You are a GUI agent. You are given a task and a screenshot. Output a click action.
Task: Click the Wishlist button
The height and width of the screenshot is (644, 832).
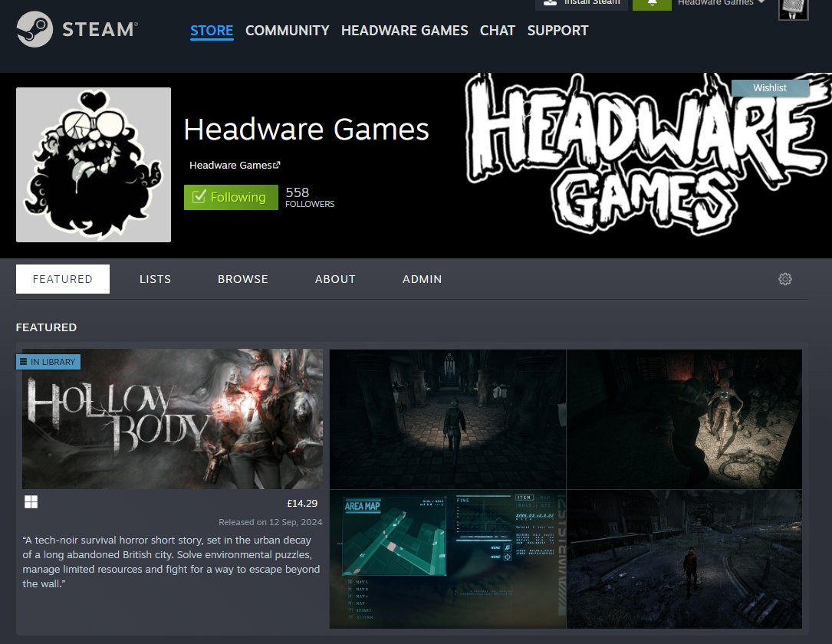click(770, 88)
